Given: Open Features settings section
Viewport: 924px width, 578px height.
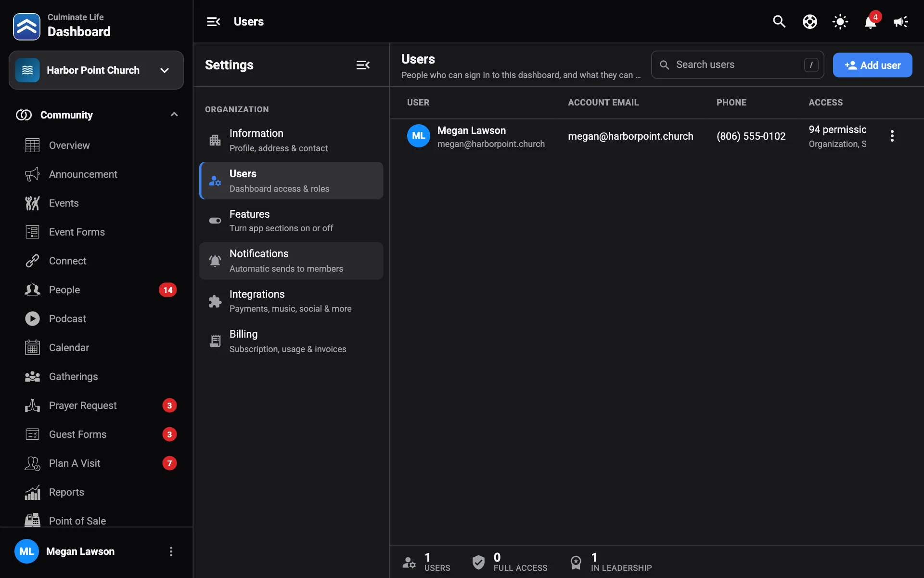Looking at the screenshot, I should [291, 221].
